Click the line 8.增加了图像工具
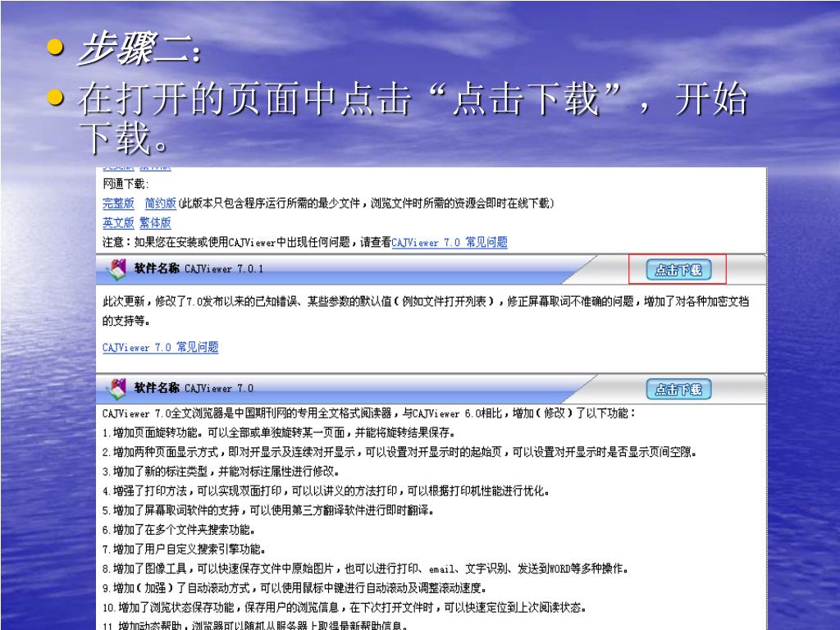The width and height of the screenshot is (840, 630). coord(365,568)
